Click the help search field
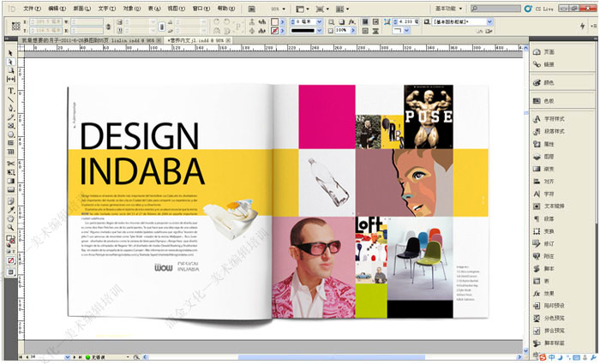600x364 pixels. tap(495, 9)
